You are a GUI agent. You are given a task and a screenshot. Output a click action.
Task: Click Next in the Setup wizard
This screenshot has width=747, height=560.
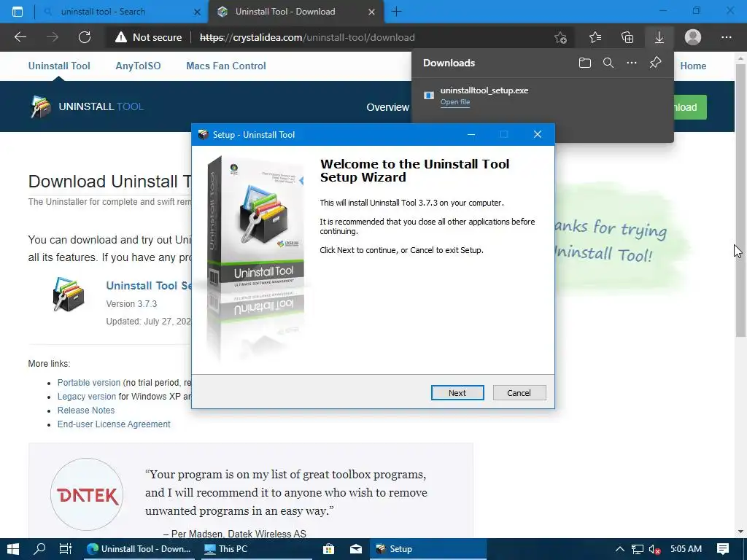(x=457, y=393)
